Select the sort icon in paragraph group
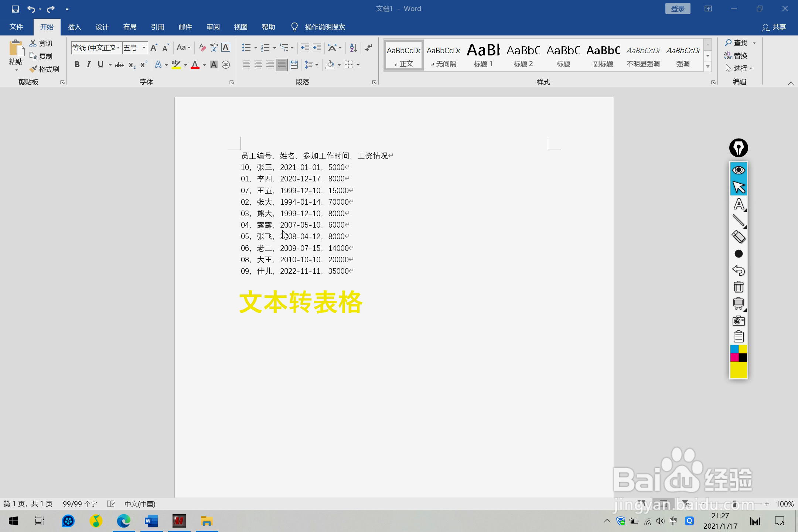798x532 pixels. point(352,47)
